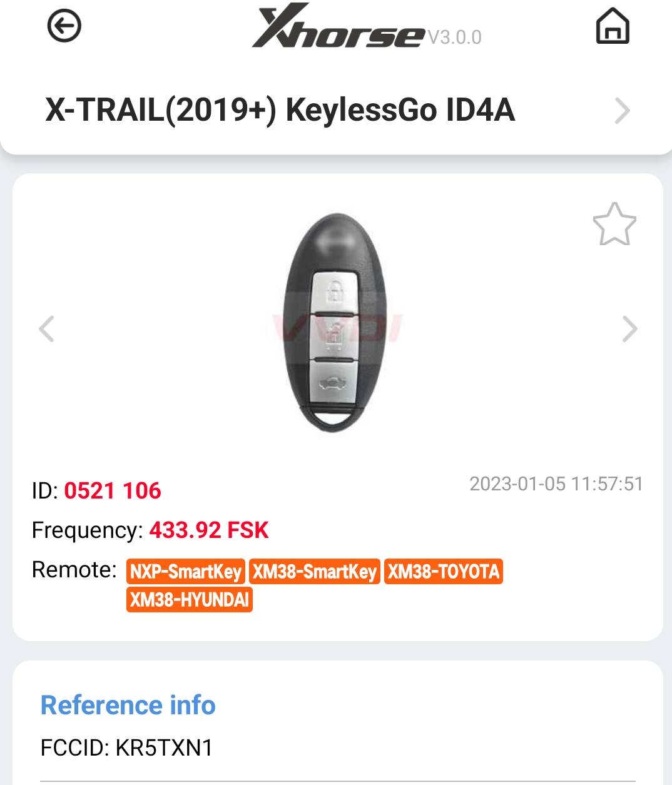Select the XM38-SmartKey remote tag

point(315,572)
